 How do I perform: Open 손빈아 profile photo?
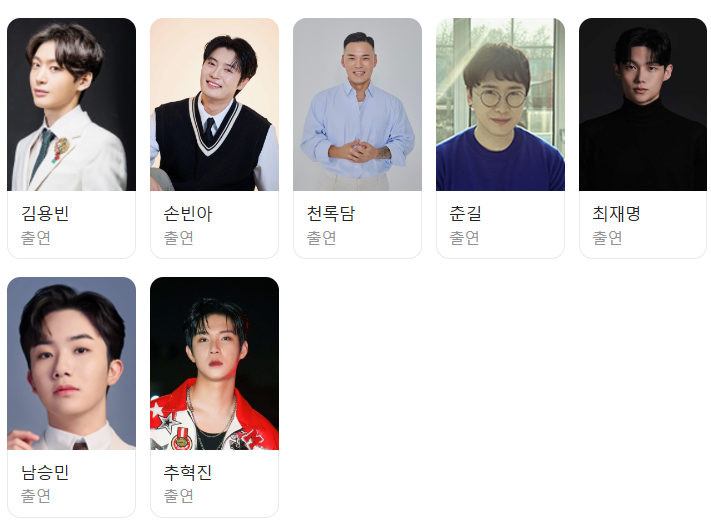pyautogui.click(x=214, y=104)
